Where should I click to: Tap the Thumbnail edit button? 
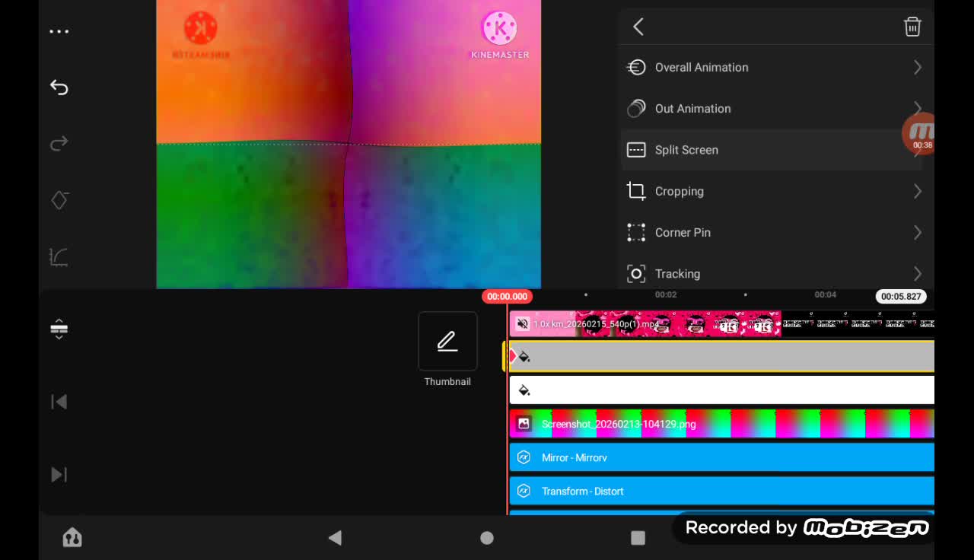pos(447,342)
